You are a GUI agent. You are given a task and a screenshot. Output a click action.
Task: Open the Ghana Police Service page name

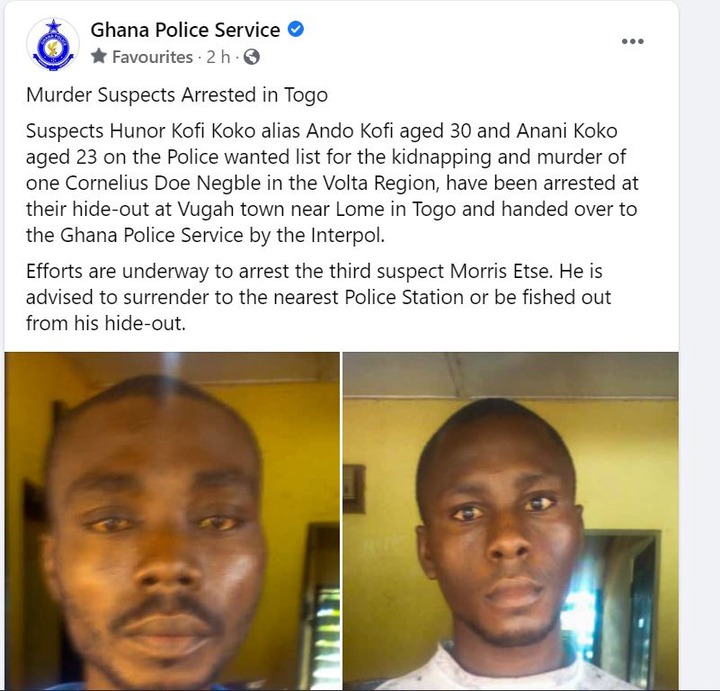(x=185, y=30)
